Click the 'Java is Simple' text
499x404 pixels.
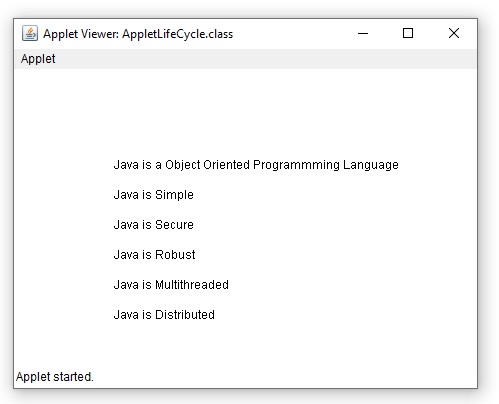click(153, 195)
